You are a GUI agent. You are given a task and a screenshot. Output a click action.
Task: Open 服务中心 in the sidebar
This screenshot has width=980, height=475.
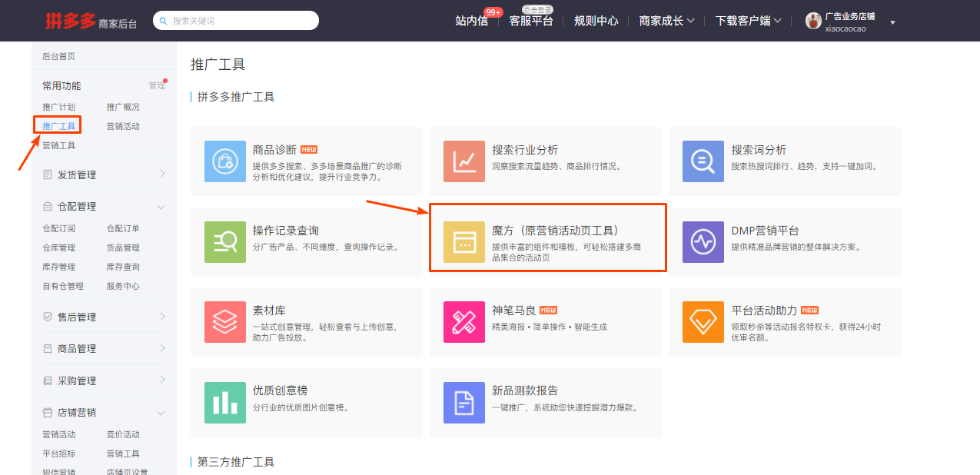pos(123,286)
